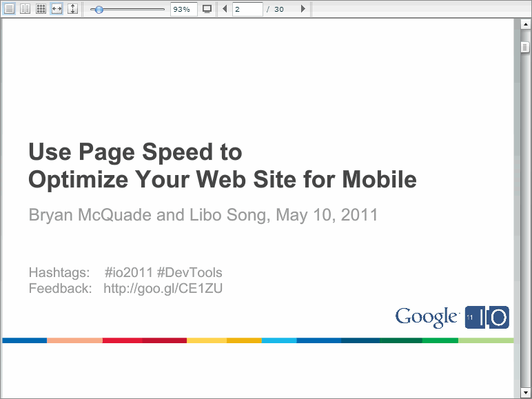Image resolution: width=532 pixels, height=399 pixels.
Task: Toggle fit-to-height mode
Action: coord(72,9)
